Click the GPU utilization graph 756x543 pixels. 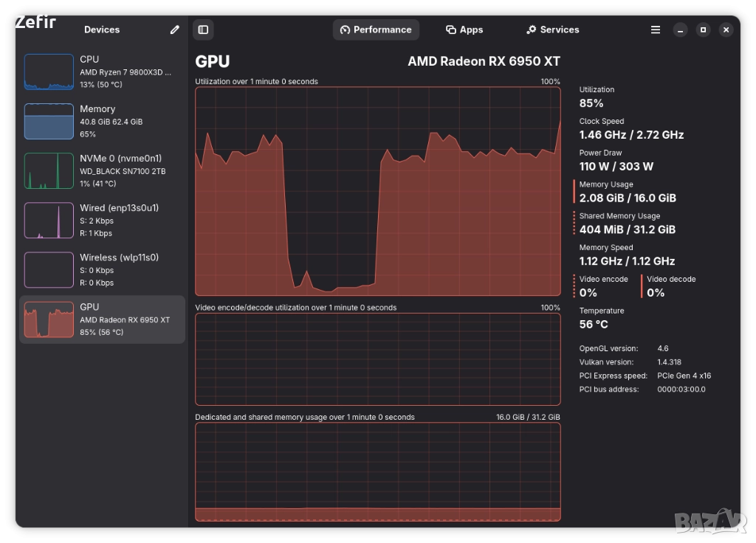[377, 191]
